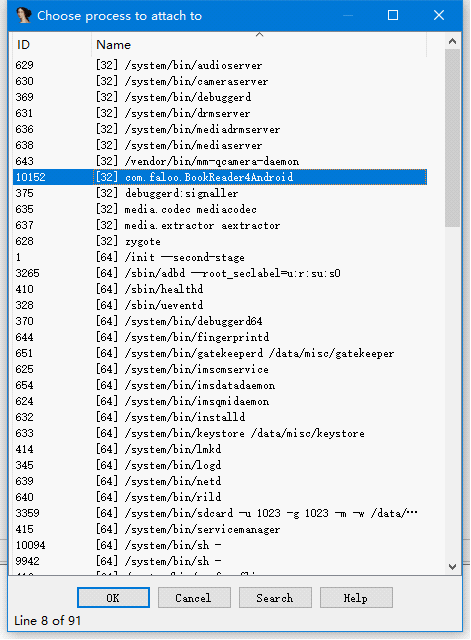This screenshot has height=640, width=471.
Task: Open the Search button
Action: (x=275, y=598)
